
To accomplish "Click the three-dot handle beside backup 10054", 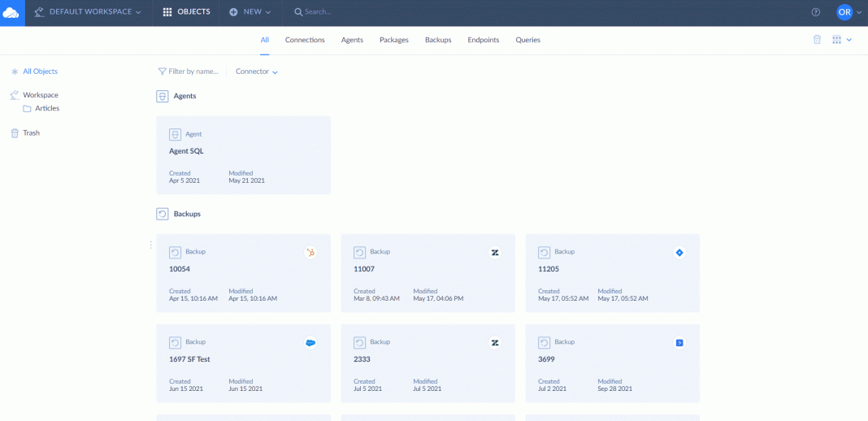I will tap(151, 245).
